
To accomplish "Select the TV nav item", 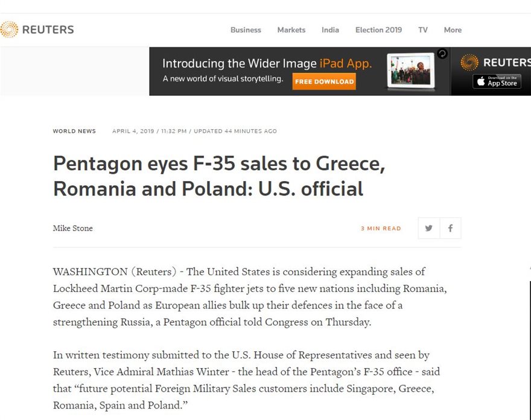I will [x=423, y=30].
